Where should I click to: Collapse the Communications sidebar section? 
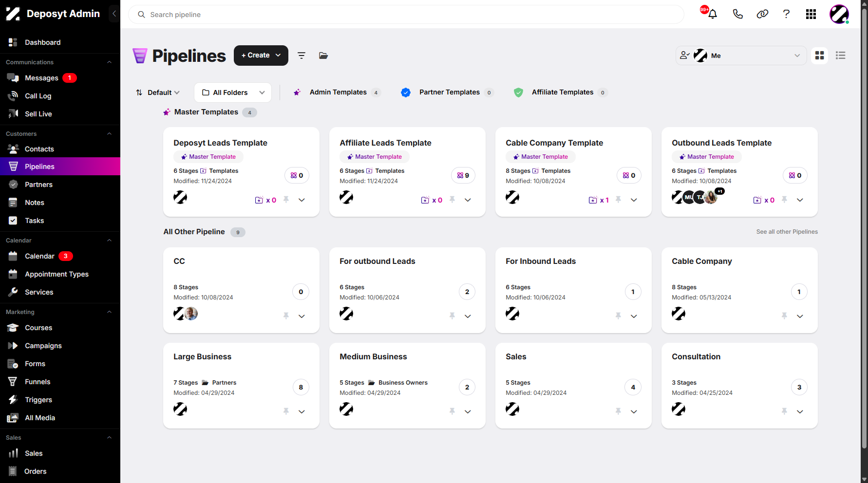click(109, 62)
